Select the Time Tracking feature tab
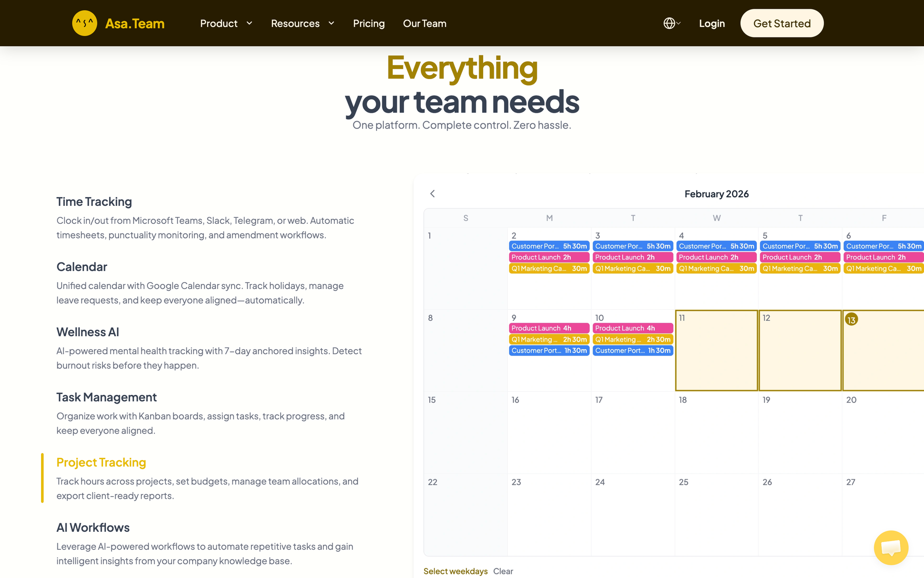The height and width of the screenshot is (578, 924). [94, 202]
